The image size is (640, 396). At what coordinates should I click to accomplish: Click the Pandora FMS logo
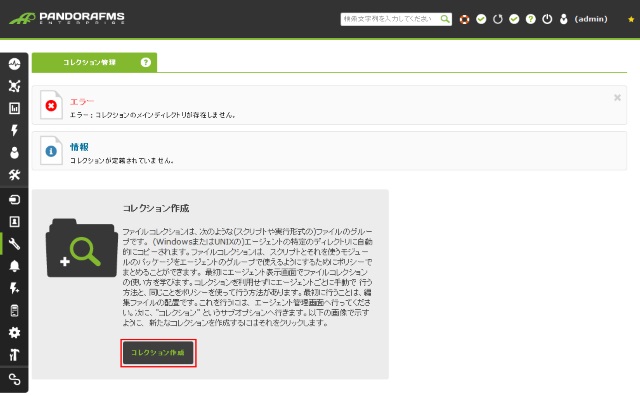point(67,18)
